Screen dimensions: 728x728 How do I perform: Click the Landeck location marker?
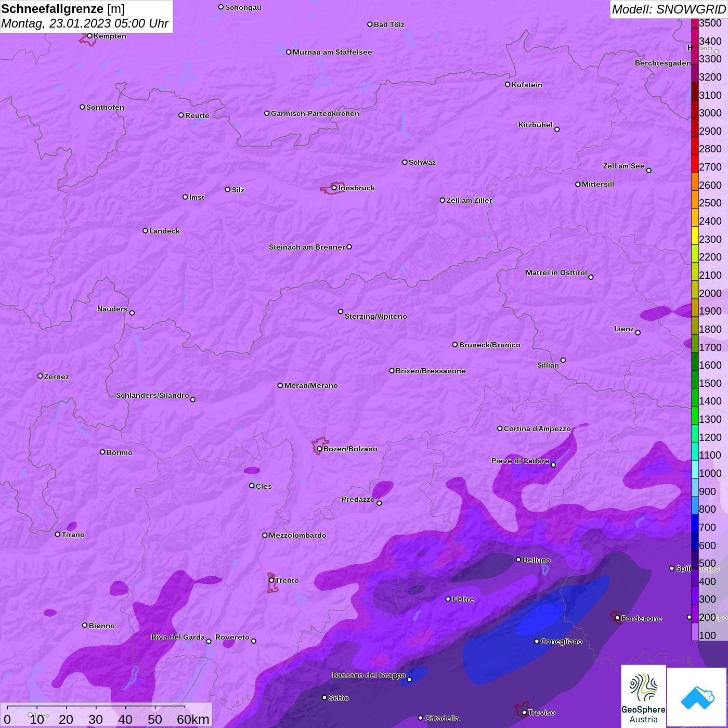coord(145,230)
